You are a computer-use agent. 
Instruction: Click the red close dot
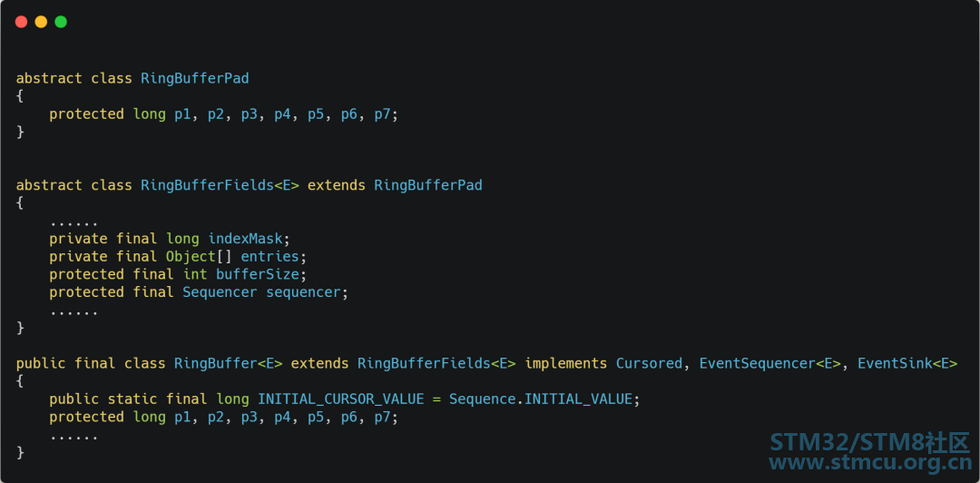pos(21,22)
